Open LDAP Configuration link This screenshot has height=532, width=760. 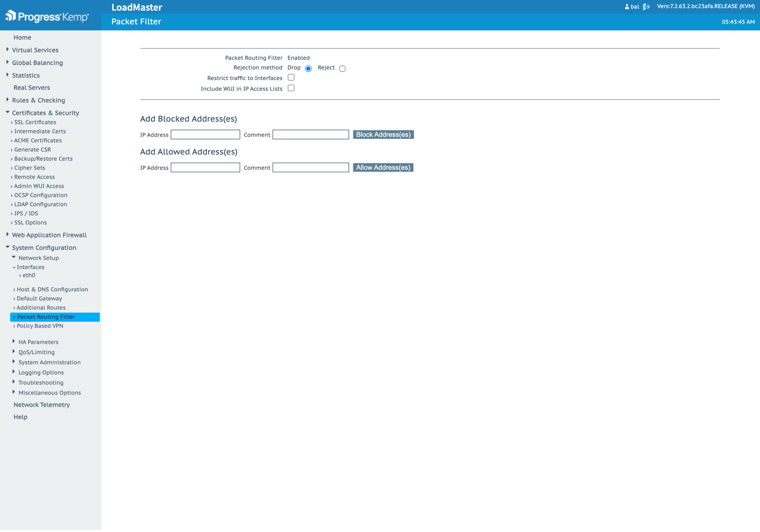[40, 204]
